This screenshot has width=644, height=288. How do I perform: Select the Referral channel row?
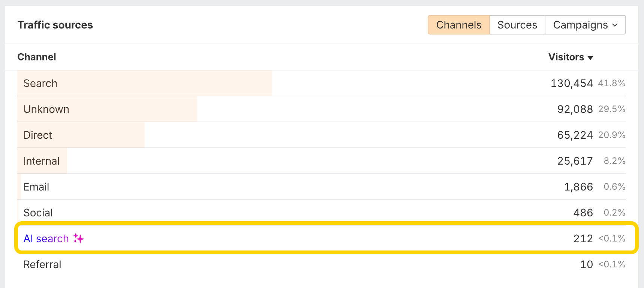coord(42,264)
